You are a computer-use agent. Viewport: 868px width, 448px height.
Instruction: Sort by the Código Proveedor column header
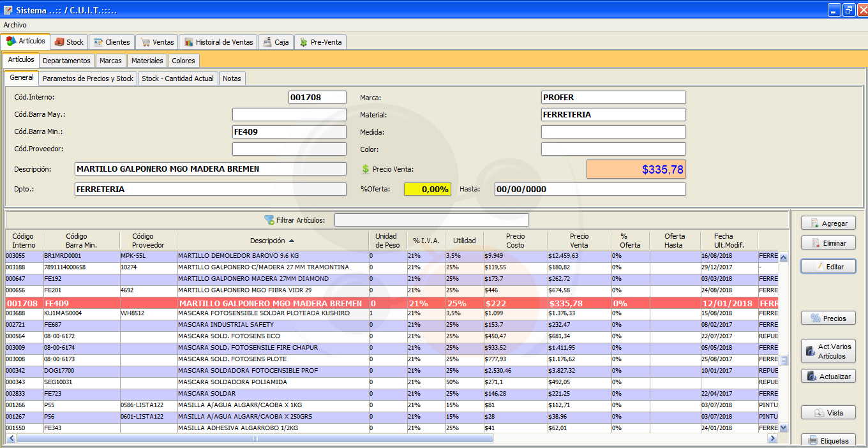(148, 241)
